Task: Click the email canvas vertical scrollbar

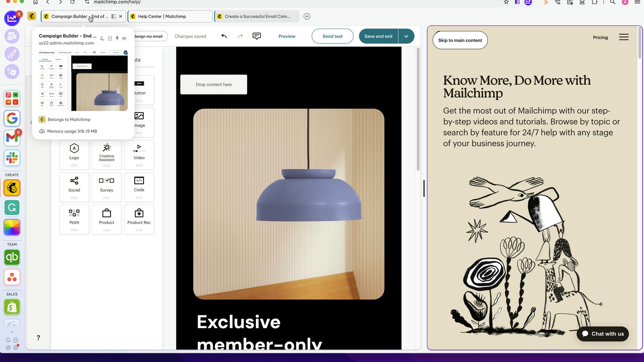Action: [418, 109]
